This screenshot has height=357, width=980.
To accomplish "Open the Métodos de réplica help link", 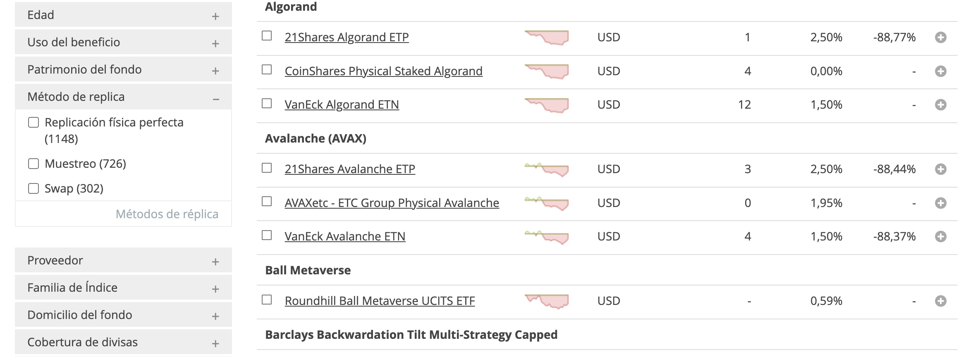I will 167,214.
